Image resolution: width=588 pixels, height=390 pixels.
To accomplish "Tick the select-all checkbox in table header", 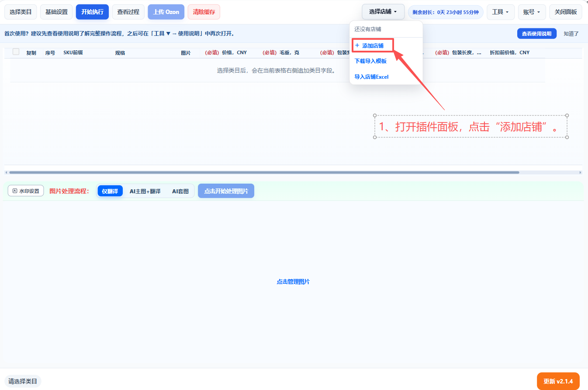I will point(16,52).
